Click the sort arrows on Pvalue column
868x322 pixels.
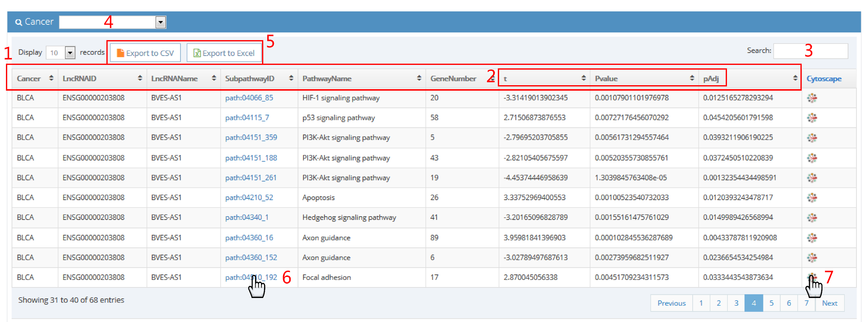692,78
